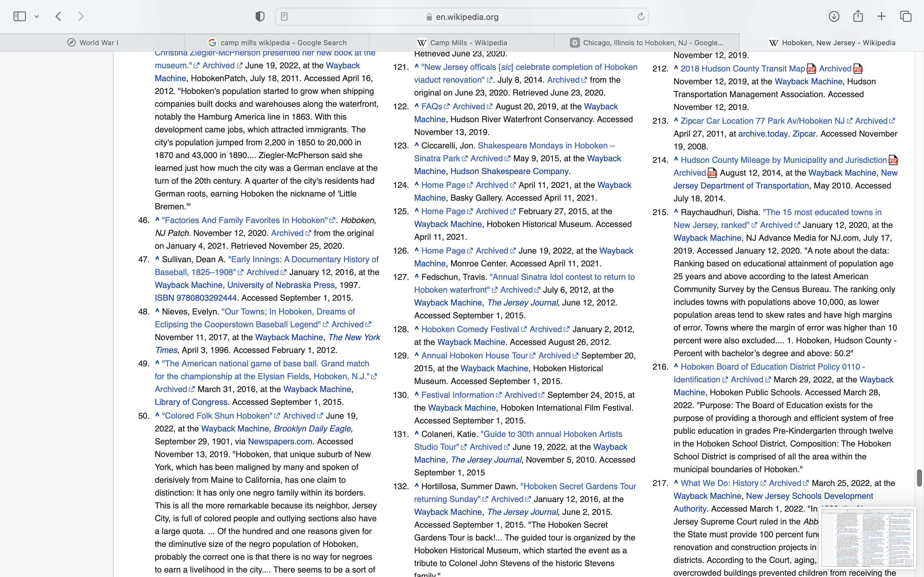Show the downloads list
Image resolution: width=924 pixels, height=577 pixels.
tap(834, 16)
